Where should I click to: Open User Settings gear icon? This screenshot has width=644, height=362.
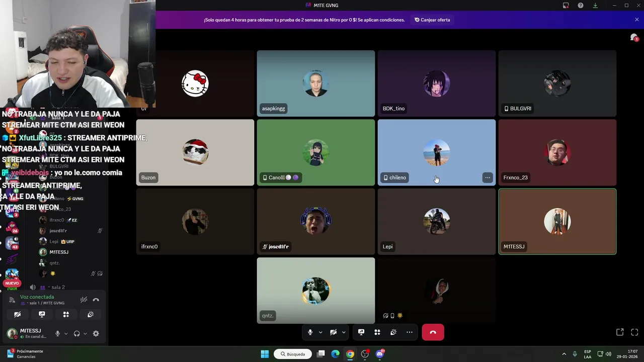pos(96,333)
